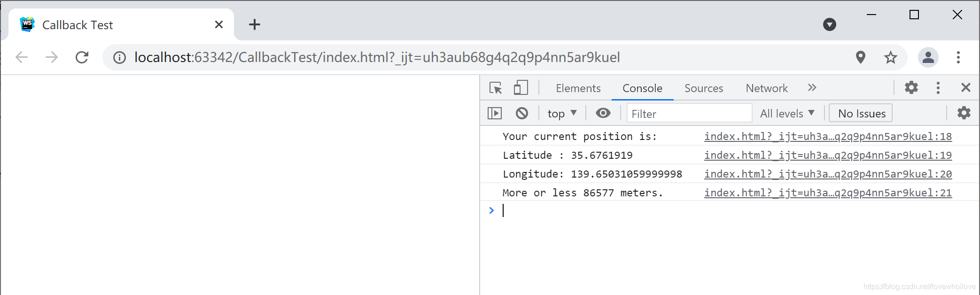Open the profile avatar menu
This screenshot has width=980, height=295.
pyautogui.click(x=928, y=57)
